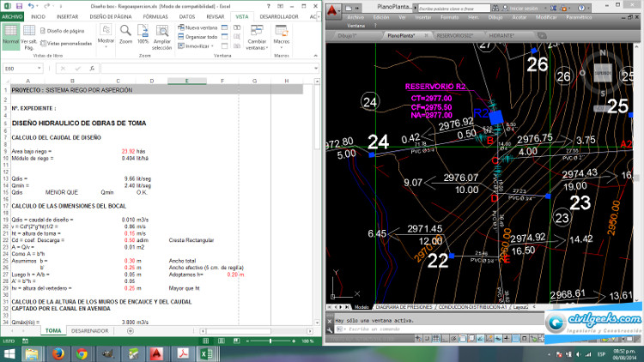Image resolution: width=644 pixels, height=362 pixels.
Task: Click insert function fx icon
Action: (x=92, y=68)
